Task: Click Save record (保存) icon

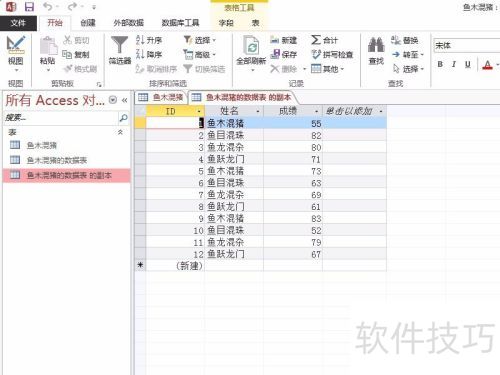Action: click(x=275, y=54)
